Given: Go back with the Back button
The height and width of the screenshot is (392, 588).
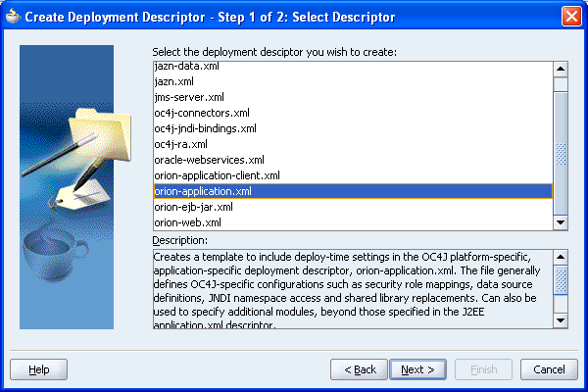Looking at the screenshot, I should [359, 369].
